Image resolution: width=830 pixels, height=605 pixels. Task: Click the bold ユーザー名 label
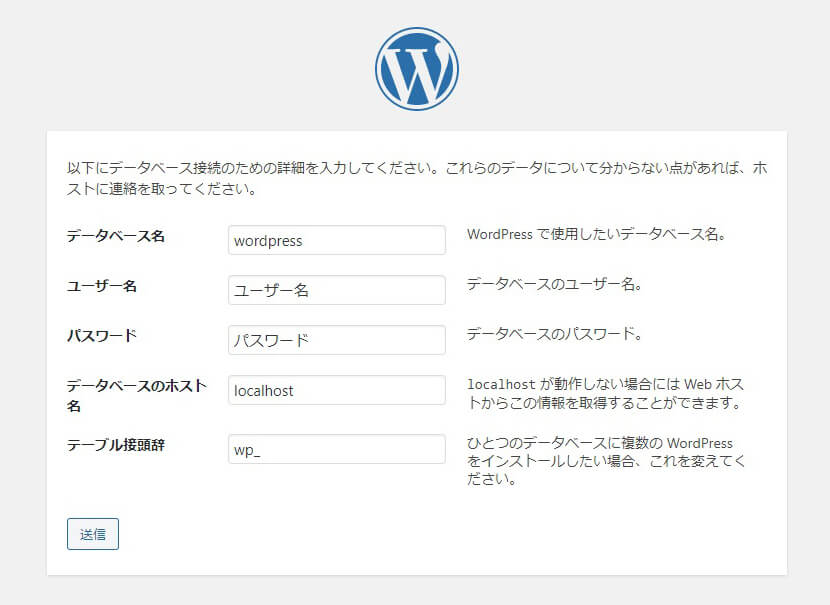point(102,286)
